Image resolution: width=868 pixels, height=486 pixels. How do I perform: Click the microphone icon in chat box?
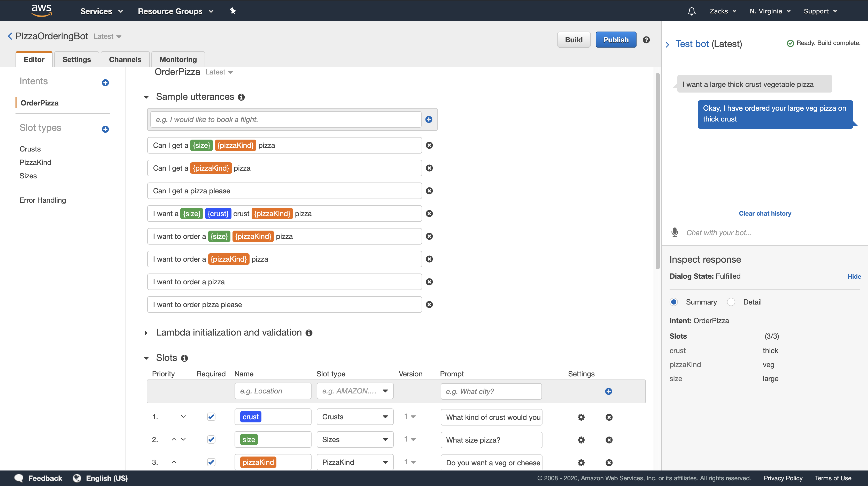675,232
